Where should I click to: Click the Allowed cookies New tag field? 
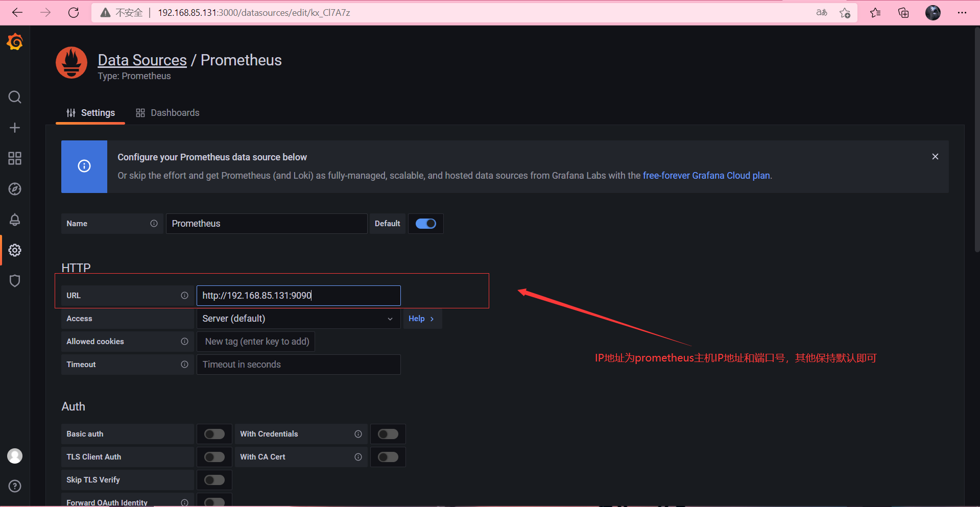pyautogui.click(x=256, y=342)
